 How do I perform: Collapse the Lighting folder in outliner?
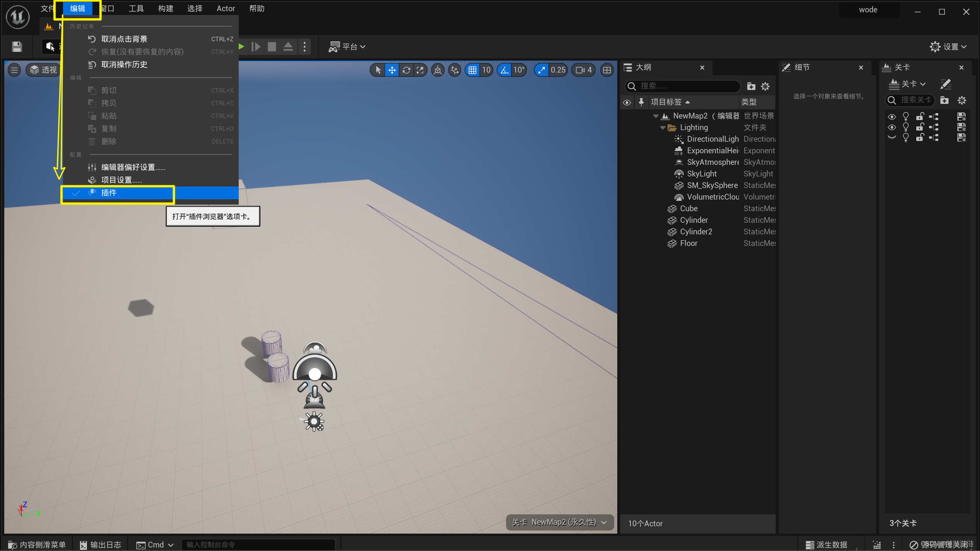pos(663,127)
